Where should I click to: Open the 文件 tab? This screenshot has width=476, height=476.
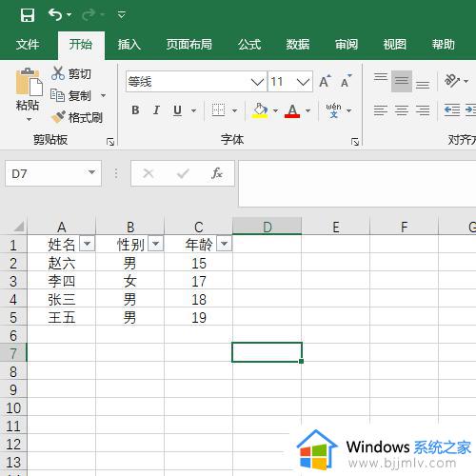tap(28, 45)
